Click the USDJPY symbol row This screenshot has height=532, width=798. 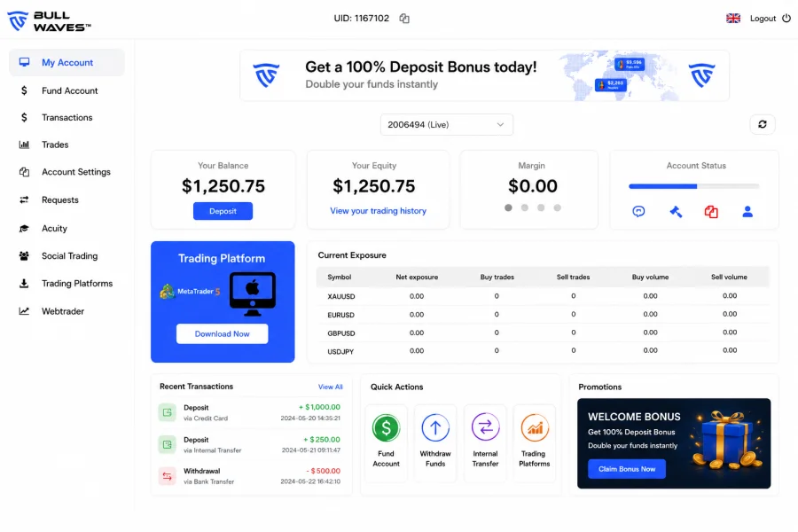[543, 351]
